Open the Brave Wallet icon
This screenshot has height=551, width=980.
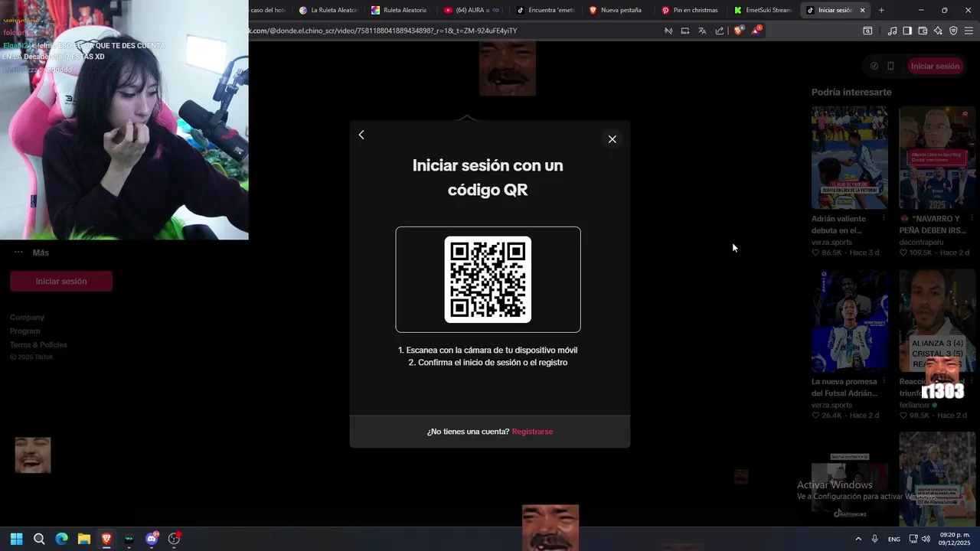[923, 31]
